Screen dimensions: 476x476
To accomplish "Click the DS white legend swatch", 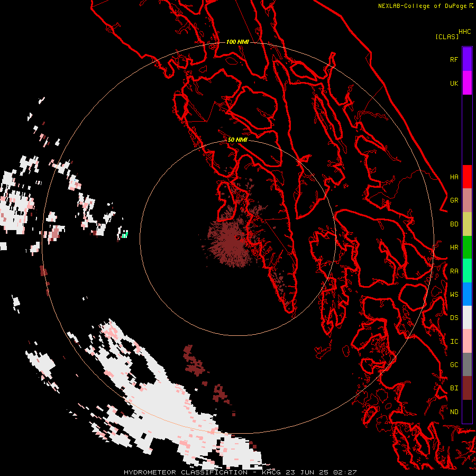I will click(467, 317).
